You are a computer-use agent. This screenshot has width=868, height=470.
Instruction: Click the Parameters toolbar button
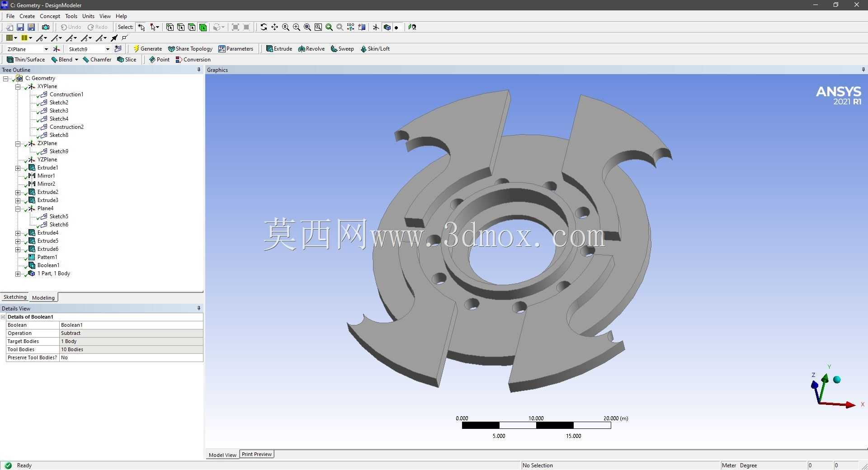[x=236, y=49]
